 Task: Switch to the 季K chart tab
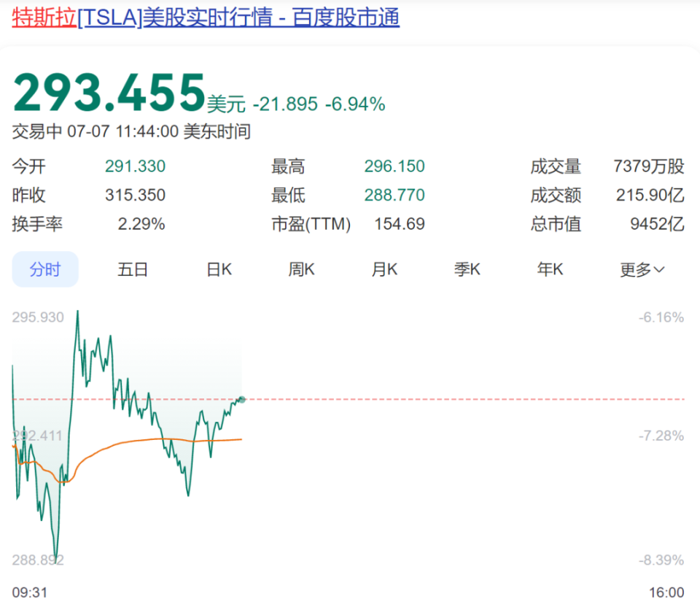point(467,269)
